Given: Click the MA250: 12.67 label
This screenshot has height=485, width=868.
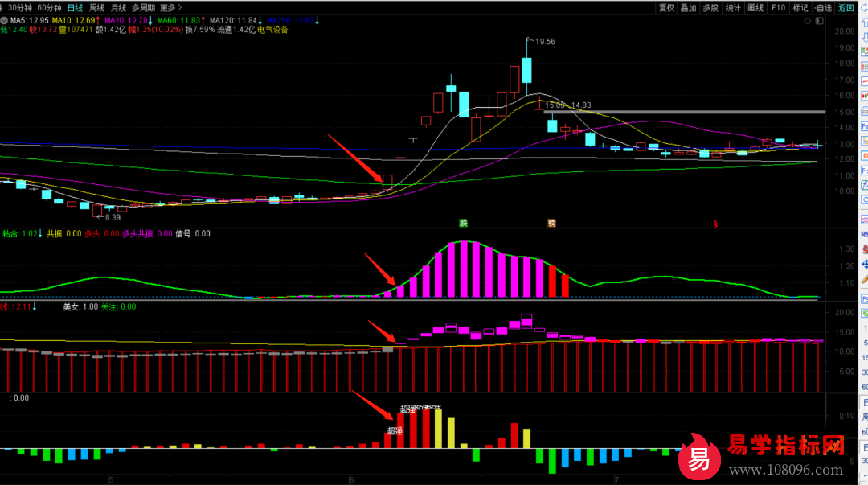Looking at the screenshot, I should 291,20.
